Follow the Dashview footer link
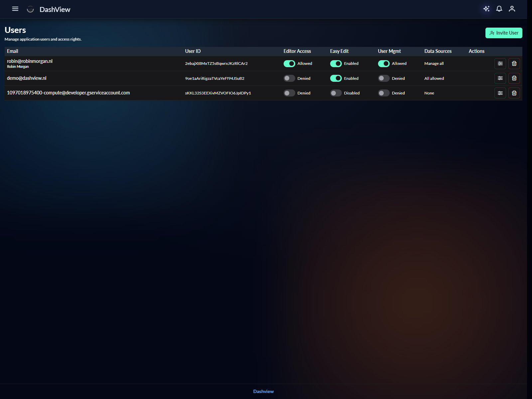This screenshot has height=399, width=532. pyautogui.click(x=263, y=391)
